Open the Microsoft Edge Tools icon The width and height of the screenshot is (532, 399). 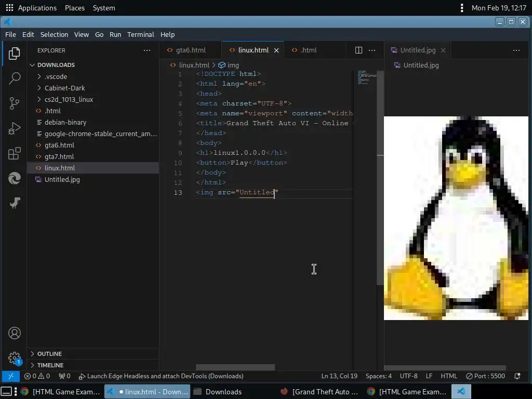click(14, 179)
